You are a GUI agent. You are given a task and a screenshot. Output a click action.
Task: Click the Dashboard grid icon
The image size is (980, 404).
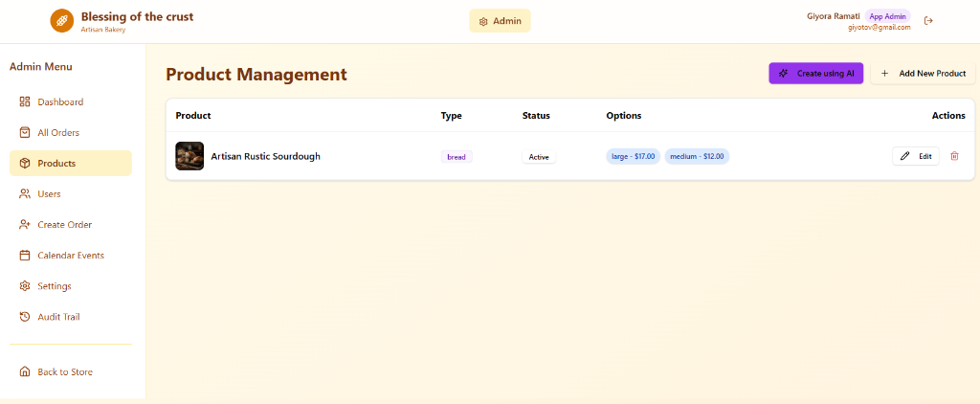coord(25,101)
